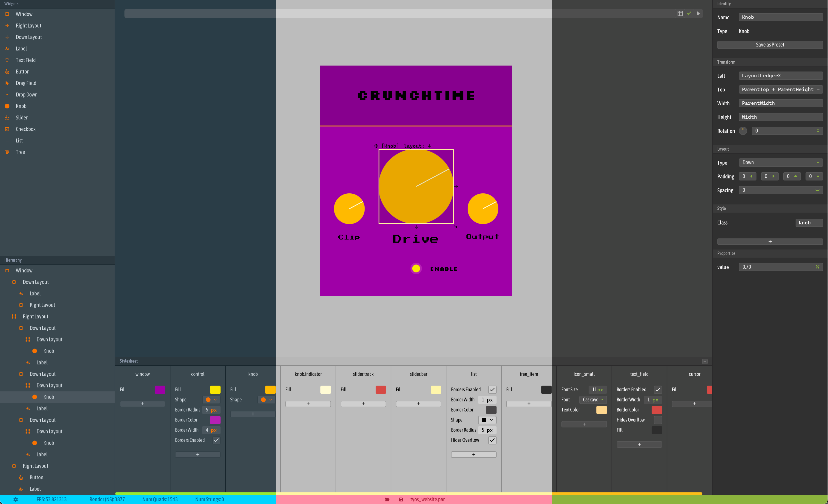Open the Font dropdown showing Caskayd
The height and width of the screenshot is (504, 828).
(593, 400)
